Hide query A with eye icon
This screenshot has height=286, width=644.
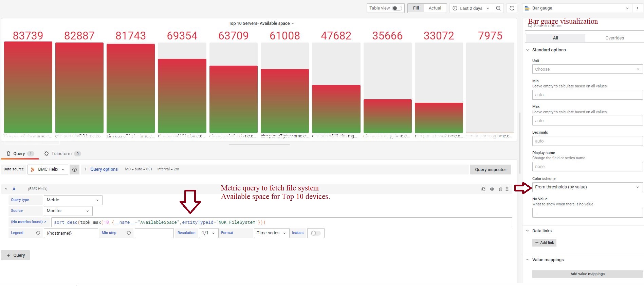[x=492, y=189]
